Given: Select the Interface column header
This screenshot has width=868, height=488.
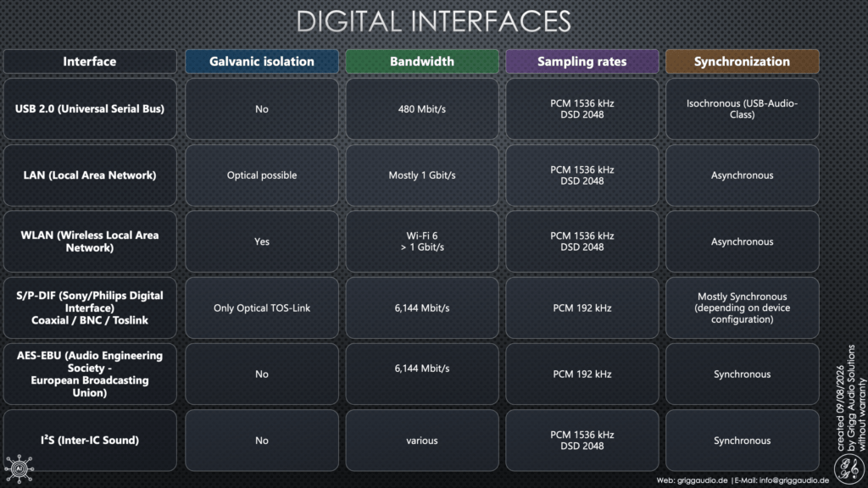Looking at the screenshot, I should 90,61.
